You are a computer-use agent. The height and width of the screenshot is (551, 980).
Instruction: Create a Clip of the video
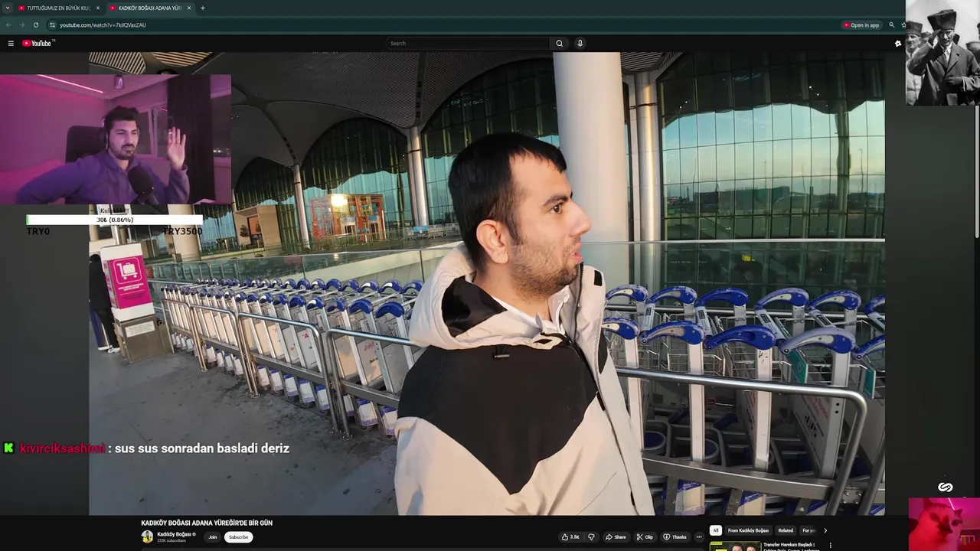pos(645,537)
